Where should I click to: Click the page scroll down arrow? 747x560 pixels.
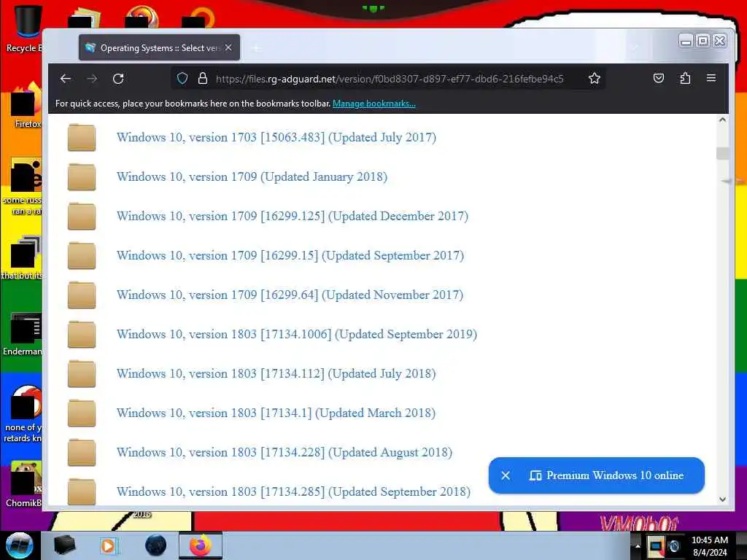[722, 499]
